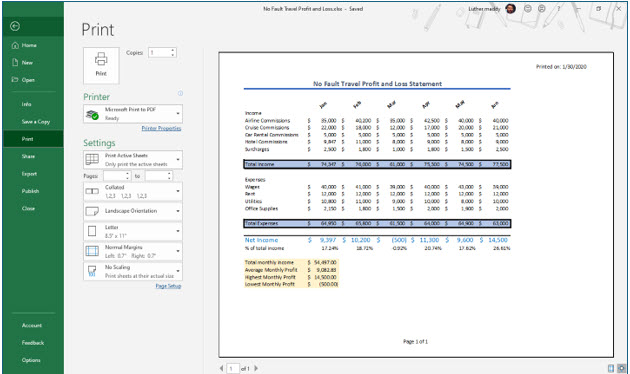Image resolution: width=630 pixels, height=374 pixels.
Task: Click the Normal Margins icon
Action: (92, 251)
